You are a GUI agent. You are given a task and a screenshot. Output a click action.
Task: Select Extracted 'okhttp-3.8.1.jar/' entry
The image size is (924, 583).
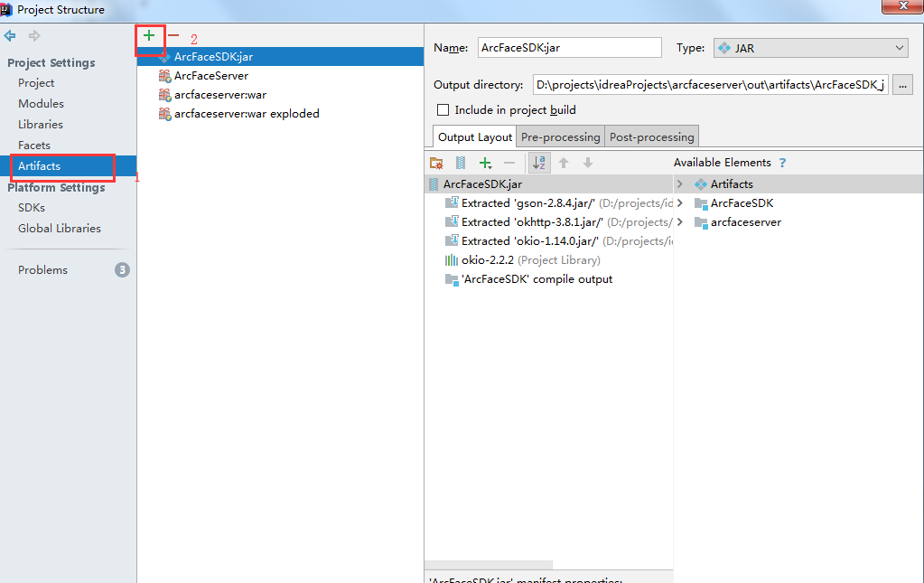click(557, 222)
